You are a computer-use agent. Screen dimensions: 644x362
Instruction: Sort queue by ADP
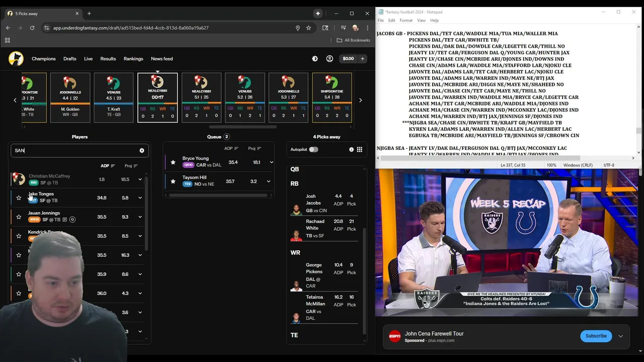(231, 148)
